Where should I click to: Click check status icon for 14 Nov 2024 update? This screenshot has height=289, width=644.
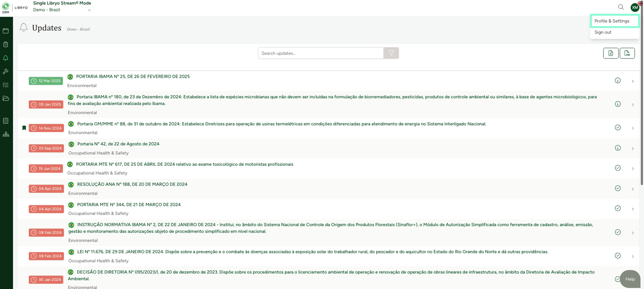pyautogui.click(x=618, y=127)
